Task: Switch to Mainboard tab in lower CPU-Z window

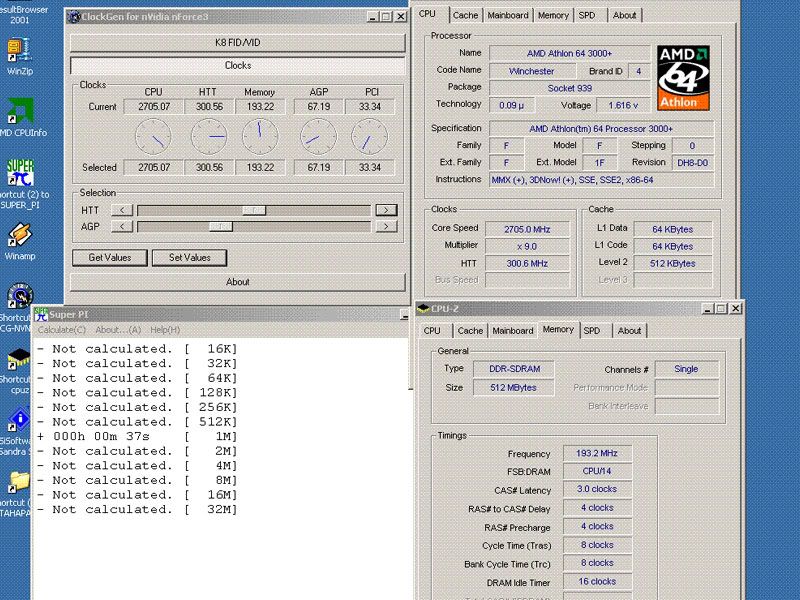Action: [513, 331]
